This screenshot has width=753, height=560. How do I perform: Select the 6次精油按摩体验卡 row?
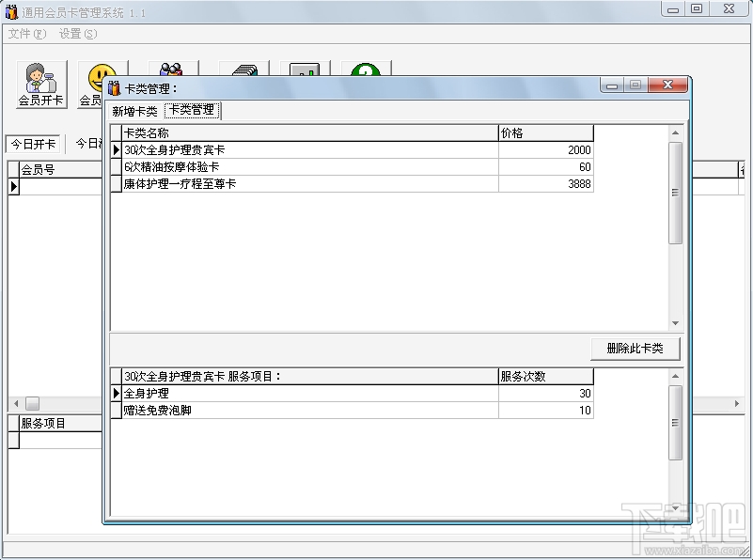282,167
